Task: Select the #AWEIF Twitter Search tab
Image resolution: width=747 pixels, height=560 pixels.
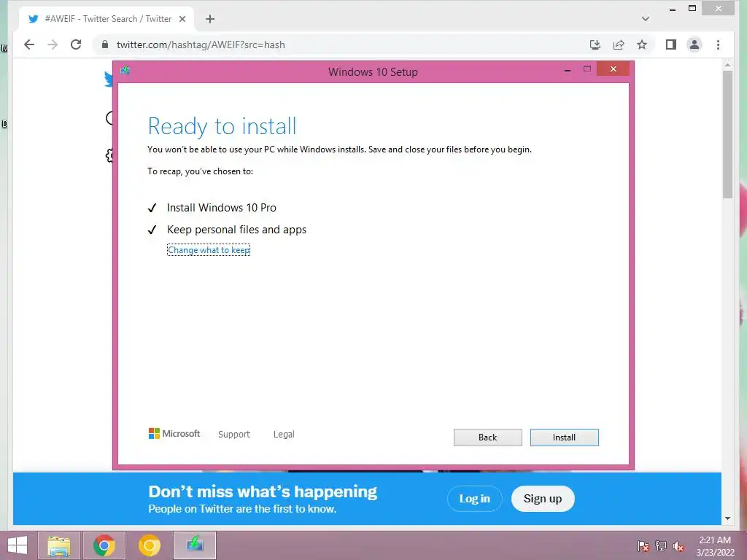Action: click(107, 19)
